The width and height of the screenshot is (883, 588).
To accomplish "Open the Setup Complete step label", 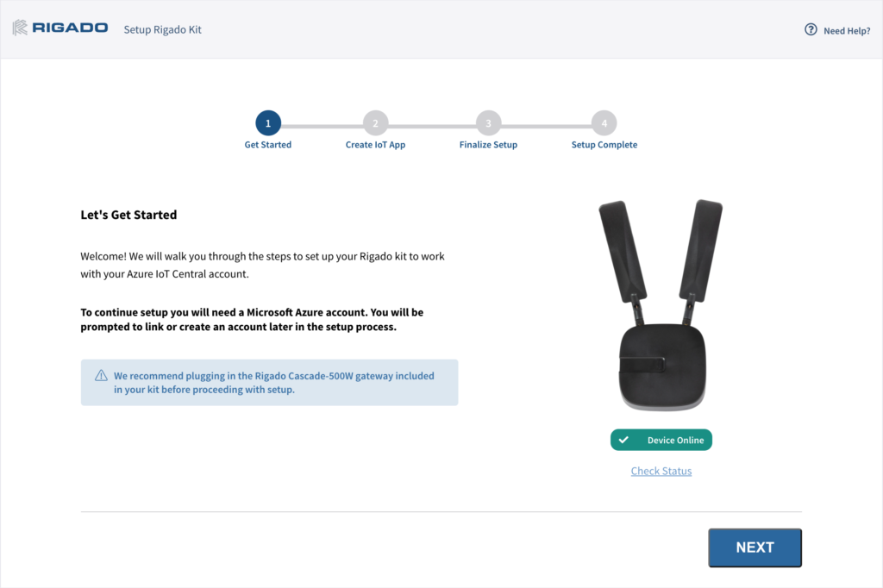I will click(604, 145).
